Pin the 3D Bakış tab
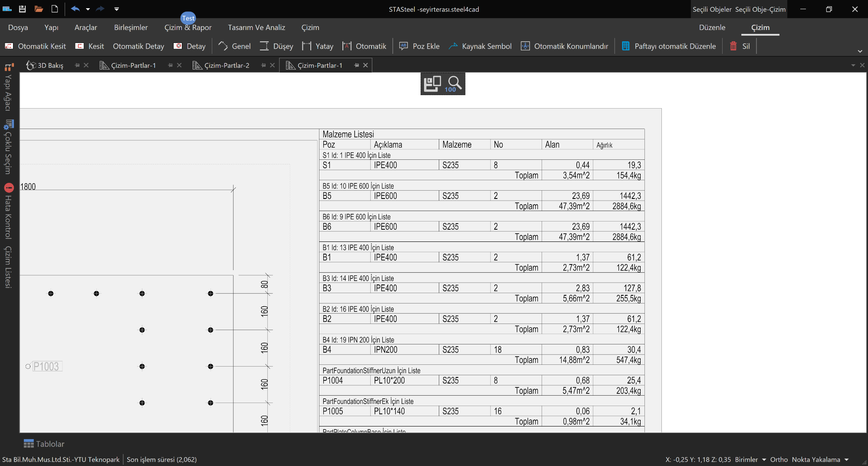 click(77, 65)
